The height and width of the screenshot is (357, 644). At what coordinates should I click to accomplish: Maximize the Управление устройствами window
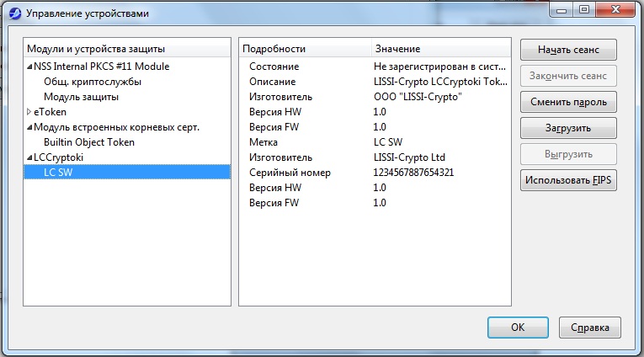[x=584, y=10]
